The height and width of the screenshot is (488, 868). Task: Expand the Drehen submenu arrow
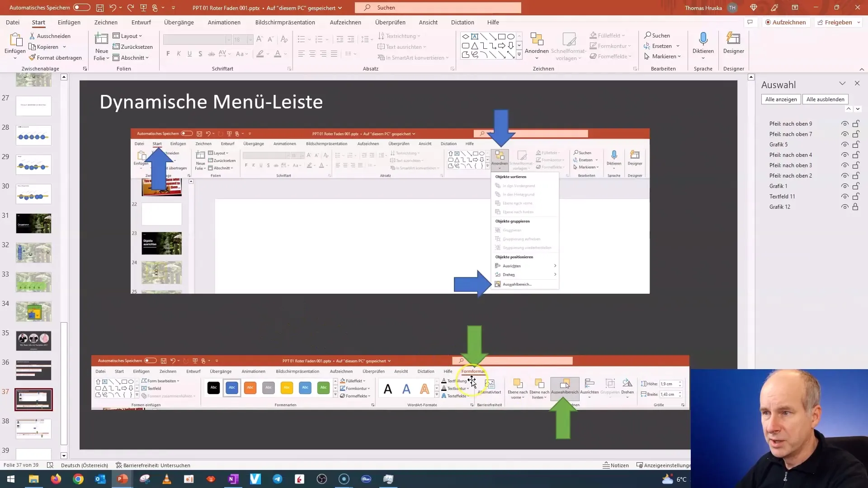coord(555,275)
